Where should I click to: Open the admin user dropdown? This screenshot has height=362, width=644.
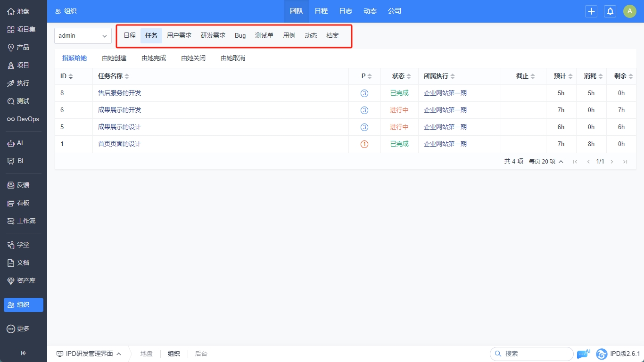pyautogui.click(x=83, y=36)
